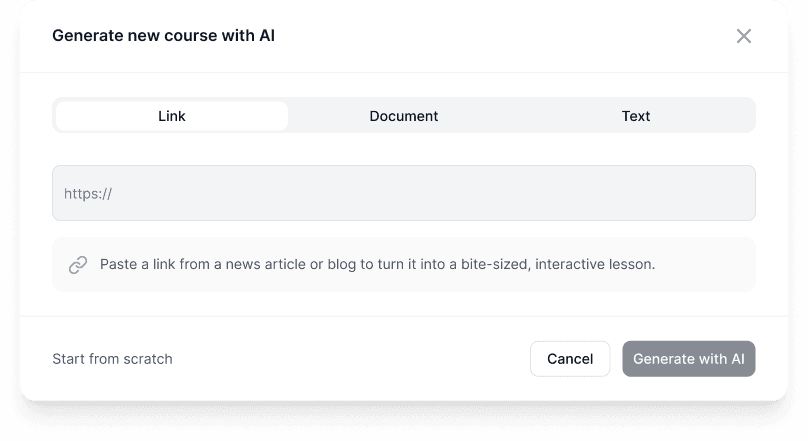Click the dialog title text
The height and width of the screenshot is (441, 808).
[x=163, y=36]
